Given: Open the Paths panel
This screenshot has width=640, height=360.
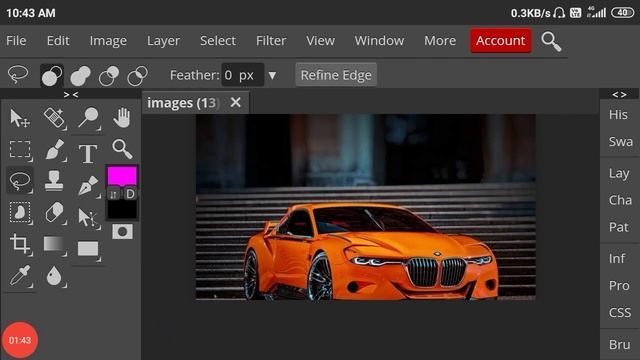Looking at the screenshot, I should pos(619,227).
